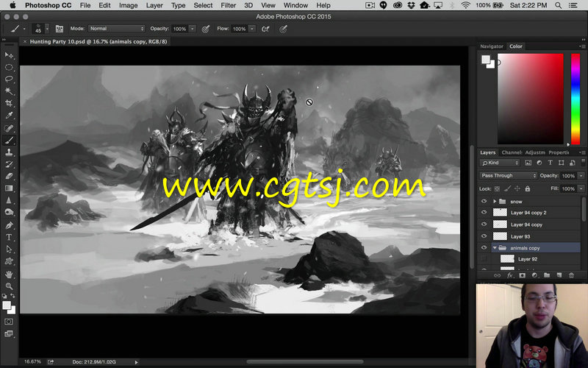Click foreground color swatch in toolbar
Screen dimensions: 588x368
click(7, 305)
